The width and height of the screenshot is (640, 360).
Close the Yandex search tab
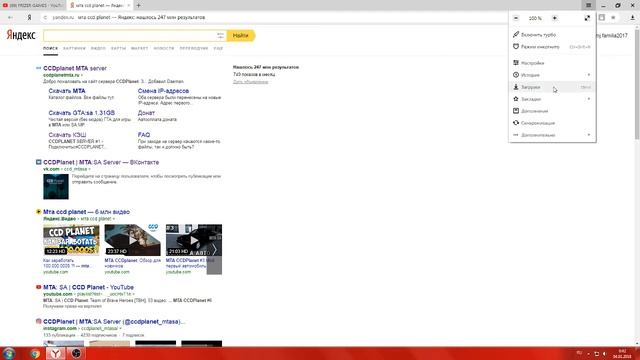tap(129, 5)
